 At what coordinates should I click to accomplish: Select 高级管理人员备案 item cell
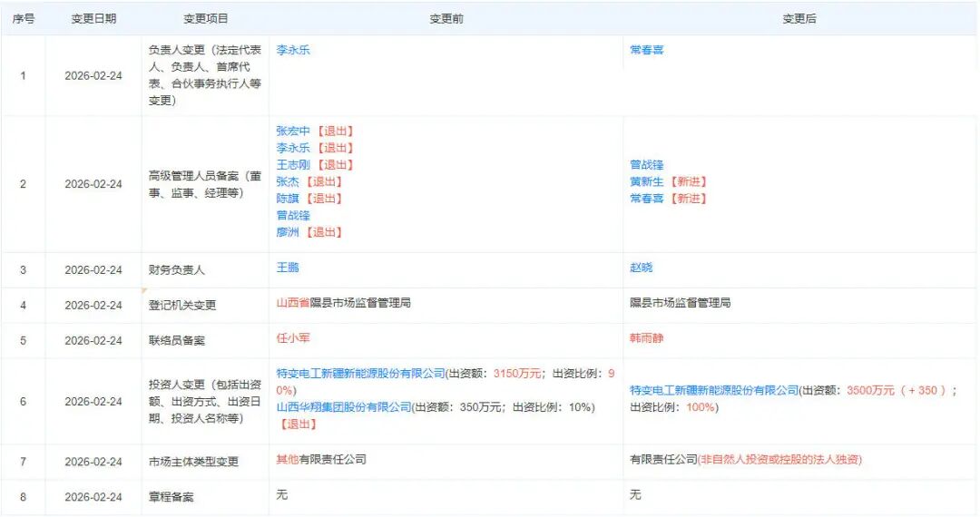[x=205, y=184]
